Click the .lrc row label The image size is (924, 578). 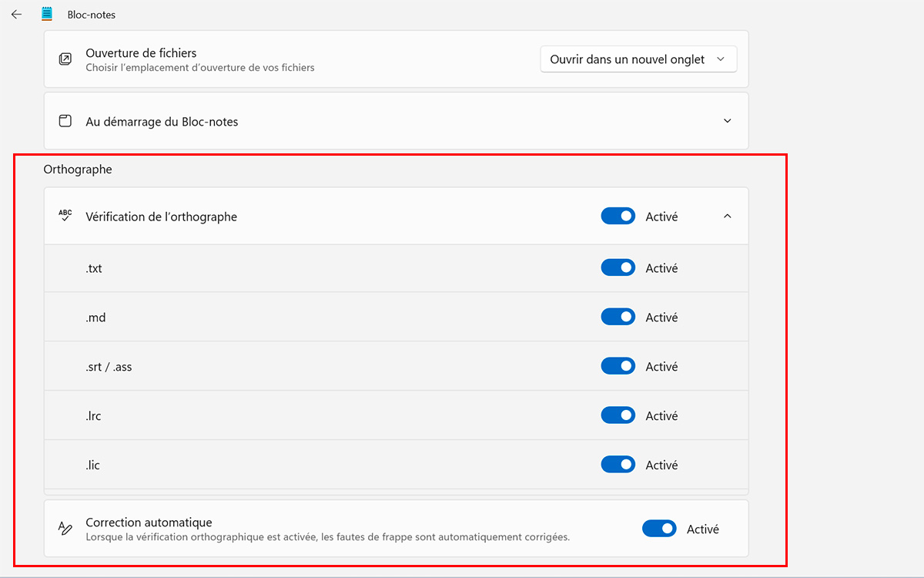click(x=93, y=416)
